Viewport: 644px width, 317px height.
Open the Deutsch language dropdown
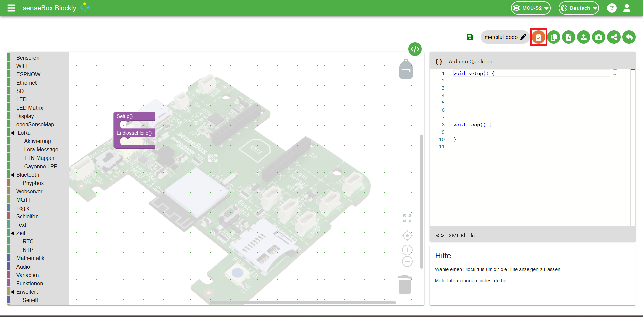pyautogui.click(x=579, y=8)
